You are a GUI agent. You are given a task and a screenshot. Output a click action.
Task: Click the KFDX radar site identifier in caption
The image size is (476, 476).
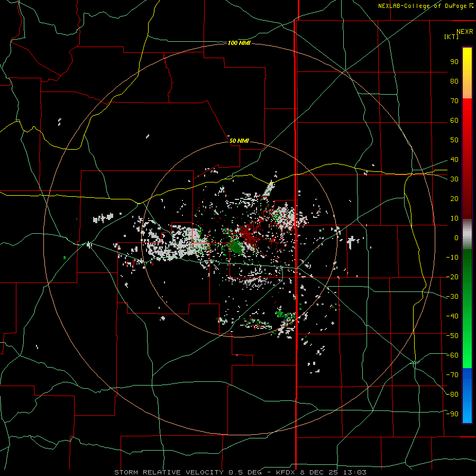click(x=286, y=472)
